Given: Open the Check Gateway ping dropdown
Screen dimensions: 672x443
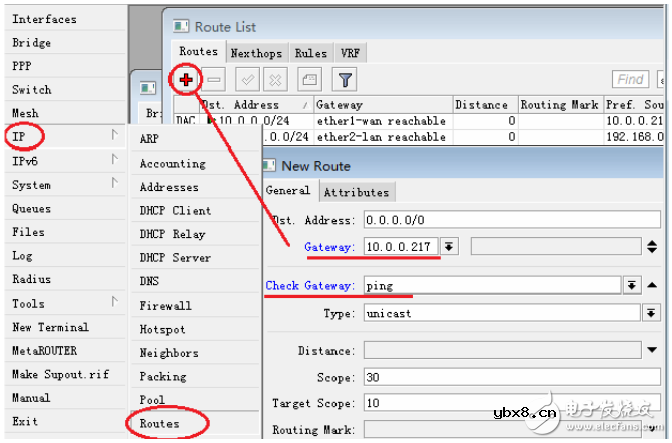Looking at the screenshot, I should coord(631,286).
